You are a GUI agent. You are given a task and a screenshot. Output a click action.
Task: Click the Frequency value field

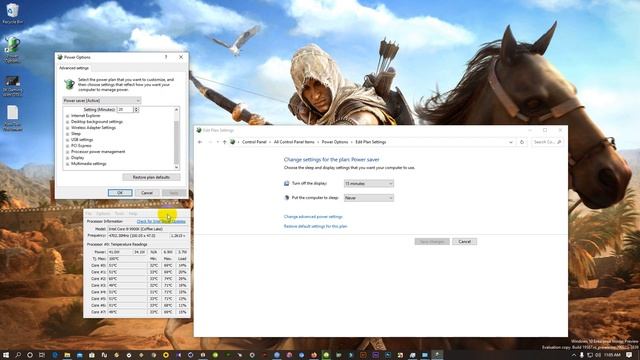138,236
